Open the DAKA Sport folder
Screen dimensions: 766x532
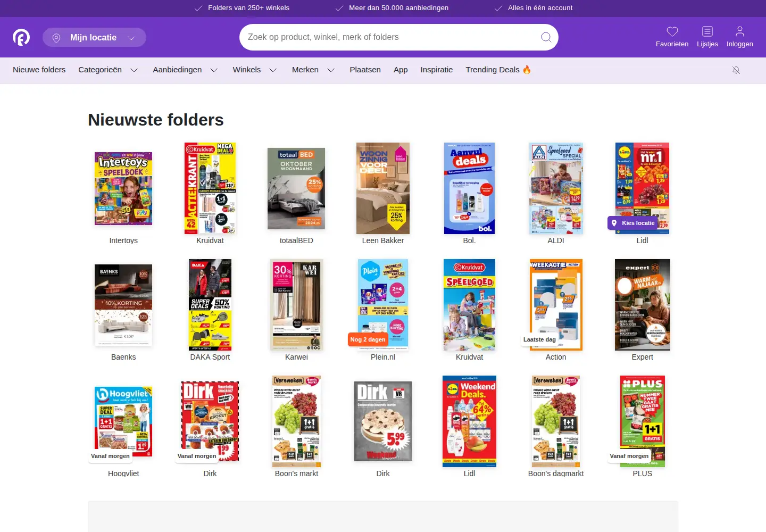coord(210,305)
